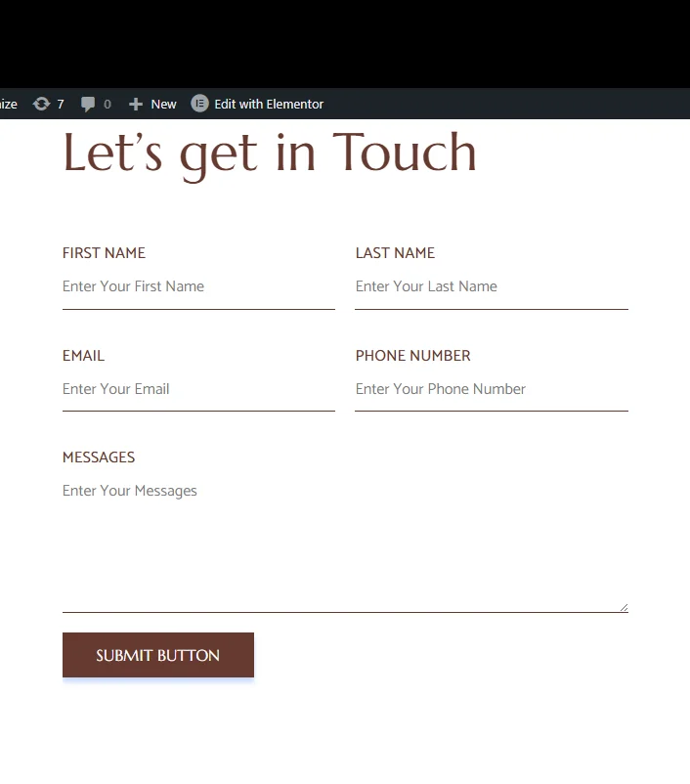This screenshot has width=690, height=784.
Task: Click the partially visible Customize item
Action: coord(9,104)
